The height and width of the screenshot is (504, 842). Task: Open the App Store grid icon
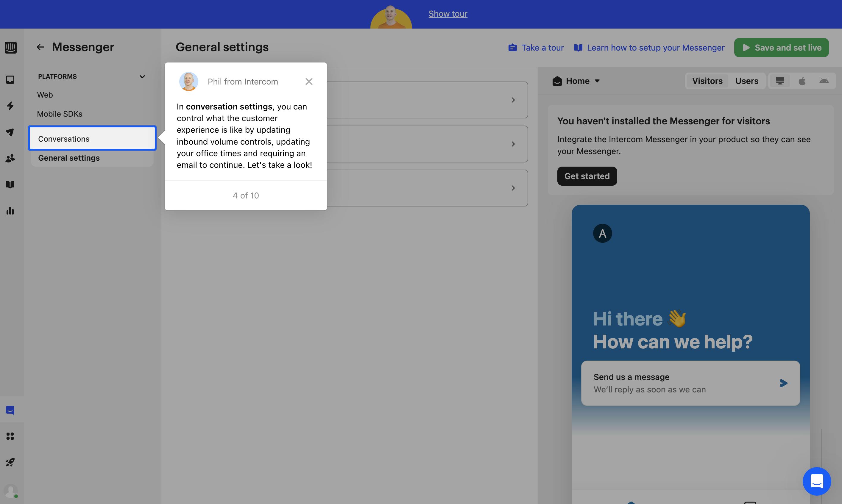pyautogui.click(x=10, y=436)
